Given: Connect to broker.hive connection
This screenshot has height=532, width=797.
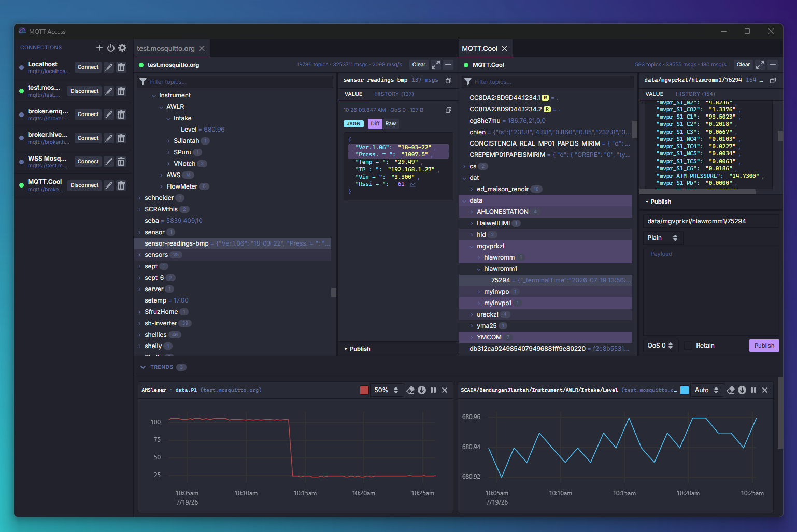Looking at the screenshot, I should [x=88, y=138].
